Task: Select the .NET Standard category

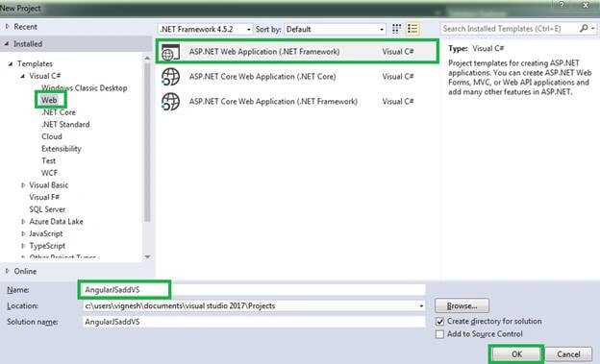Action: coord(65,125)
